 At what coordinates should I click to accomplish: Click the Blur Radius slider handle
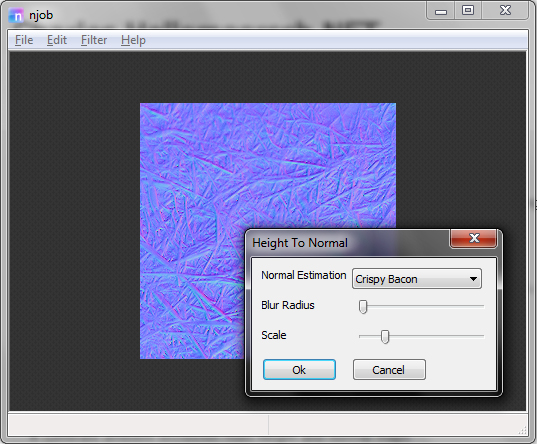click(363, 307)
